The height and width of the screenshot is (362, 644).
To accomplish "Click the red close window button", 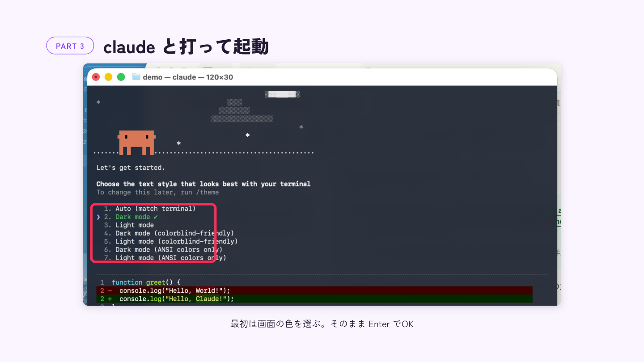I will click(96, 77).
